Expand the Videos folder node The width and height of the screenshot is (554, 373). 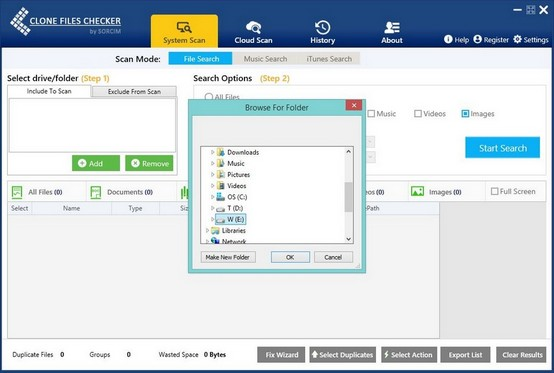tap(212, 185)
